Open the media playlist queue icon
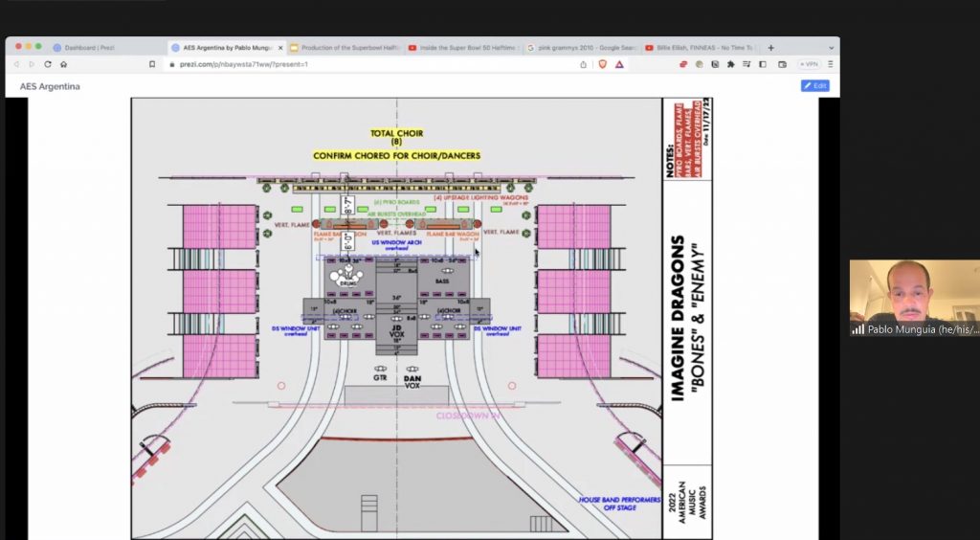980x540 pixels. coord(746,64)
